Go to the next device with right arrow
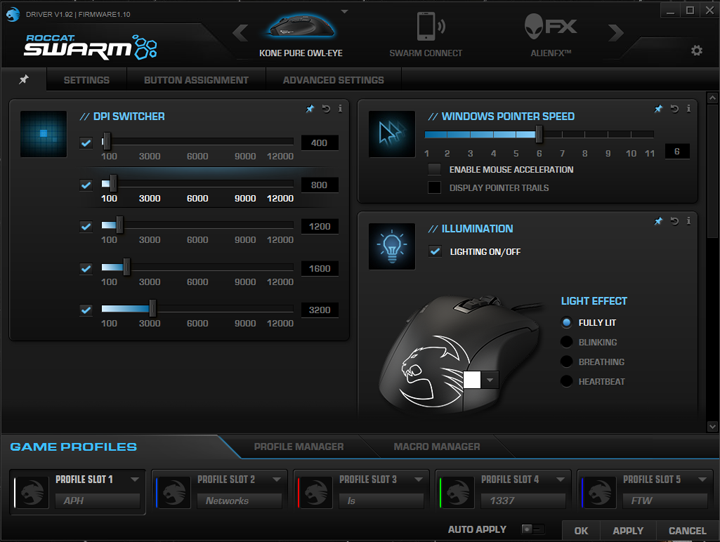 coord(615,33)
